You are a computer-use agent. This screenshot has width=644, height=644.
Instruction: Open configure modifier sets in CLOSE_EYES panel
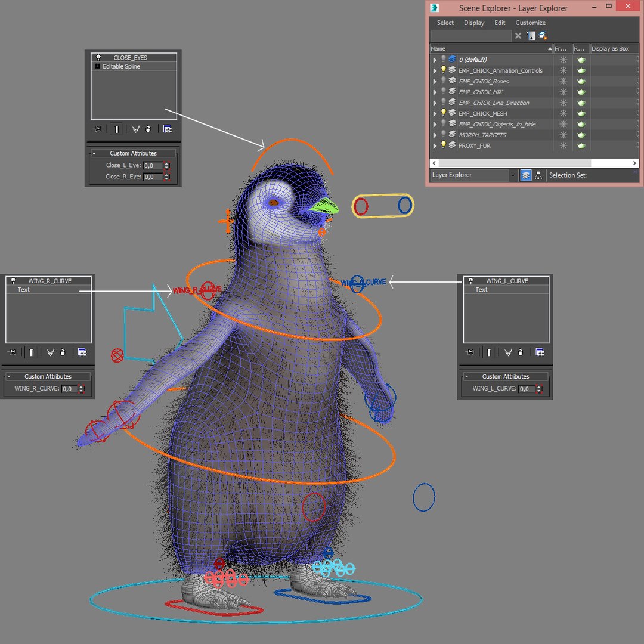(x=167, y=129)
